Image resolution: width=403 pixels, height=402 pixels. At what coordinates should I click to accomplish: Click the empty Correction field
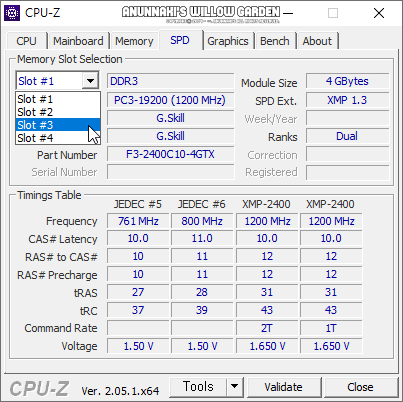pos(347,154)
